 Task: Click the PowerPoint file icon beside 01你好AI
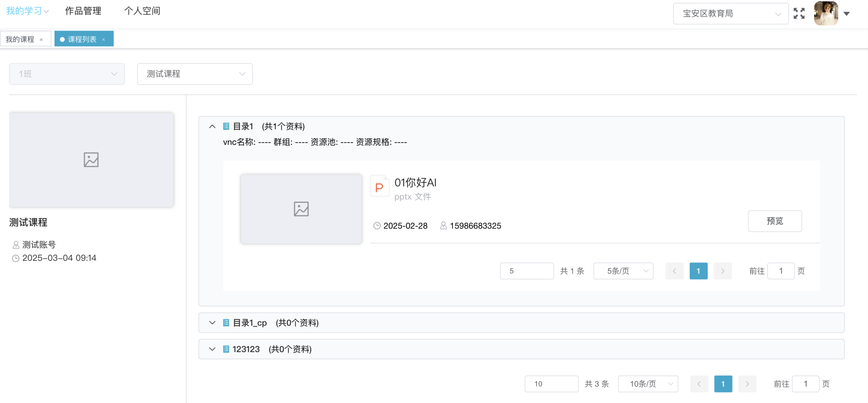(379, 187)
